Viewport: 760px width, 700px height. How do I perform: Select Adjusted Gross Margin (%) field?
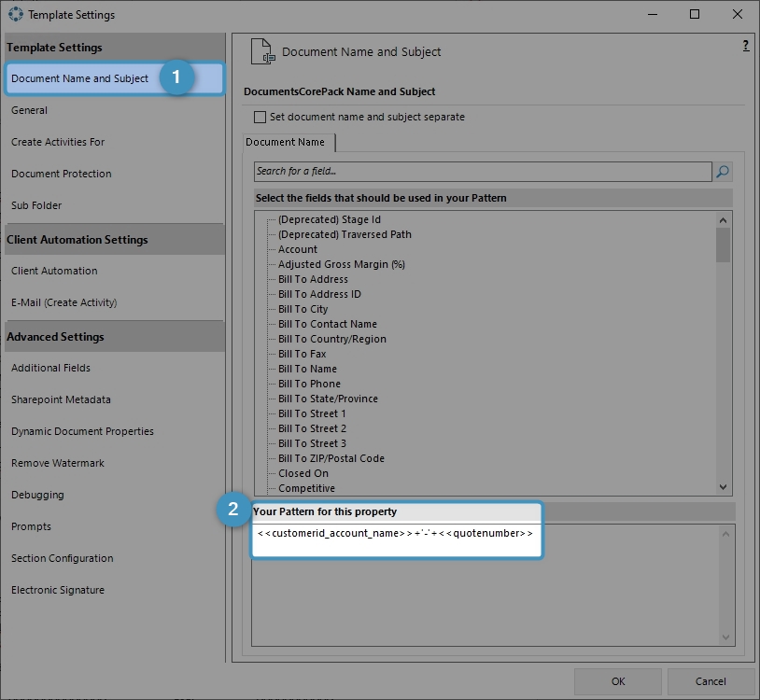point(341,264)
